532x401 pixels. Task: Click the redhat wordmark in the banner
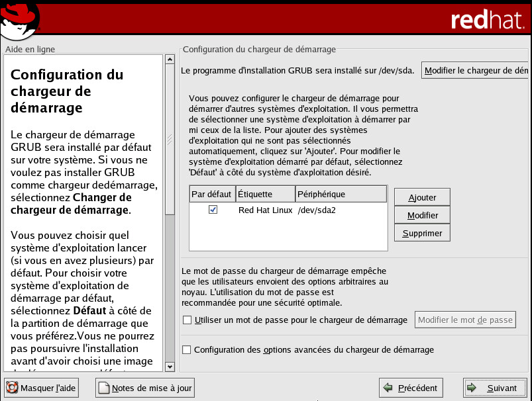487,20
